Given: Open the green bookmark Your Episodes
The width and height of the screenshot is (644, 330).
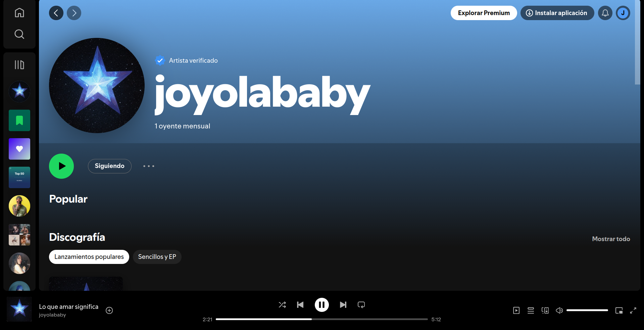Looking at the screenshot, I should point(19,120).
